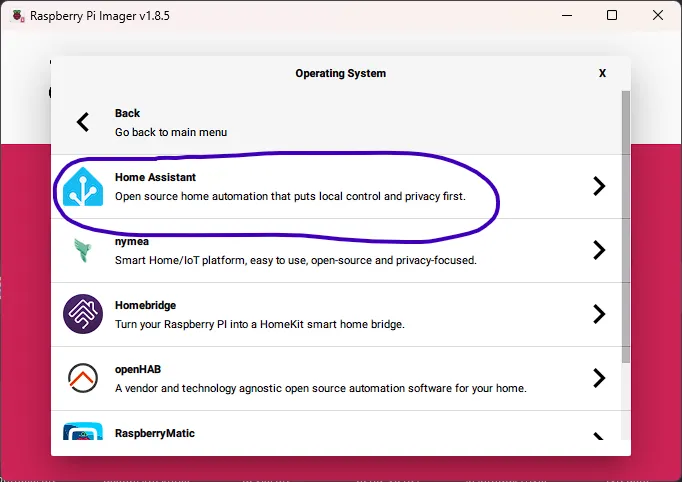682x482 pixels.
Task: Go back via the Back label
Action: (x=127, y=113)
